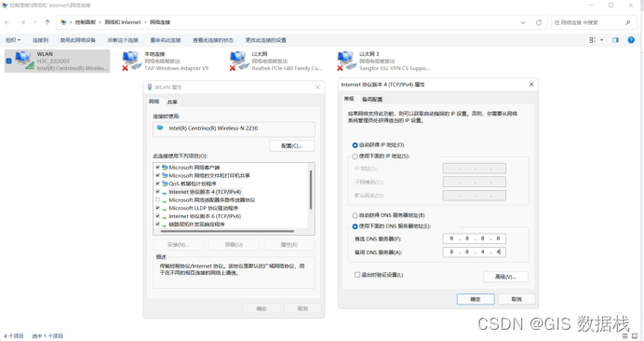Click the change view layout icon

tap(592, 40)
